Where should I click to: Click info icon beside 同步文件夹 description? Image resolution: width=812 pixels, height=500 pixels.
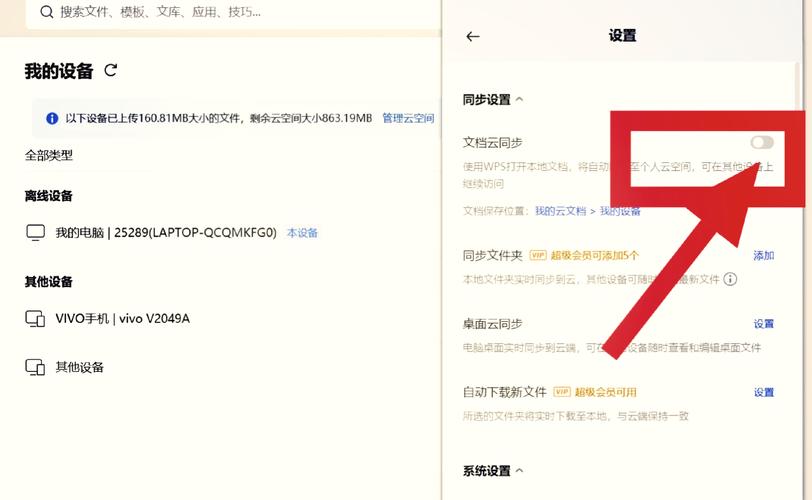pyautogui.click(x=730, y=279)
